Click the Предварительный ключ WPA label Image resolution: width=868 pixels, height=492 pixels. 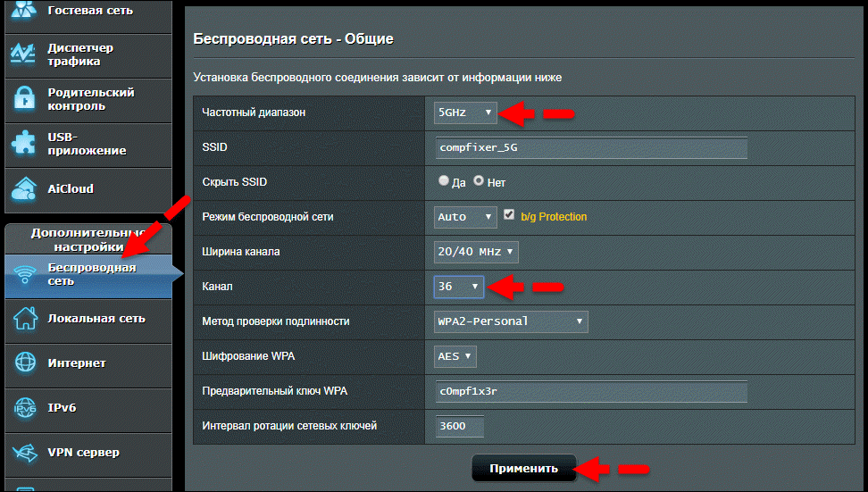274,391
